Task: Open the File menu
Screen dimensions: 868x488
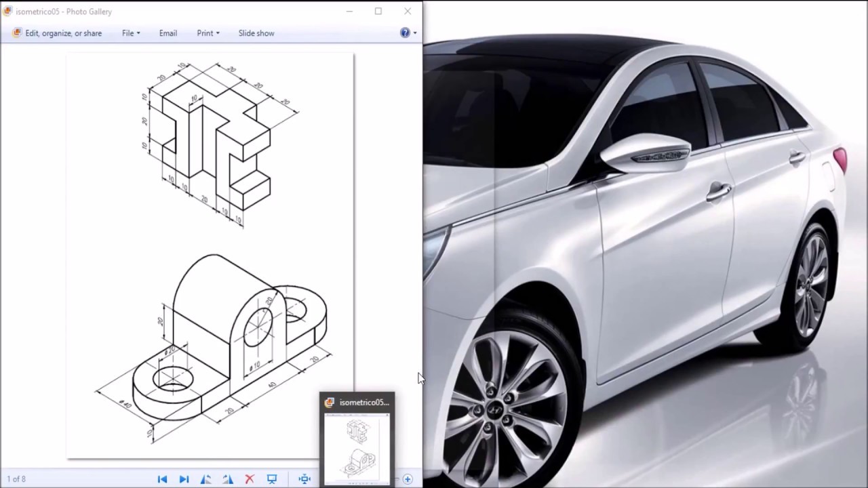Action: click(x=131, y=33)
